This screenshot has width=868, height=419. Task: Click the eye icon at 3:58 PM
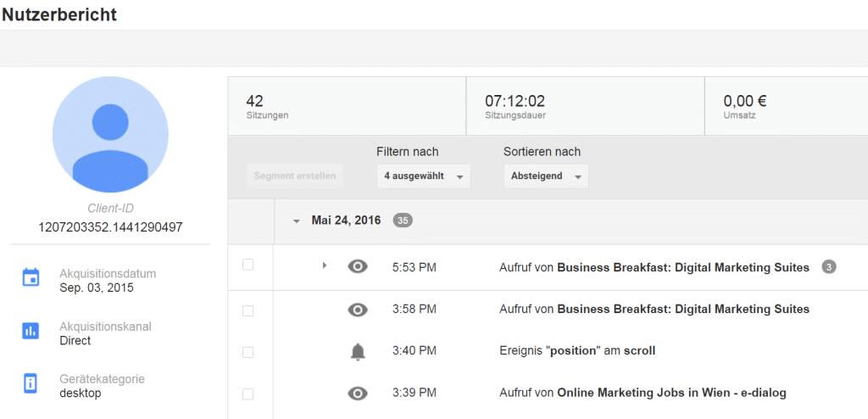point(358,310)
